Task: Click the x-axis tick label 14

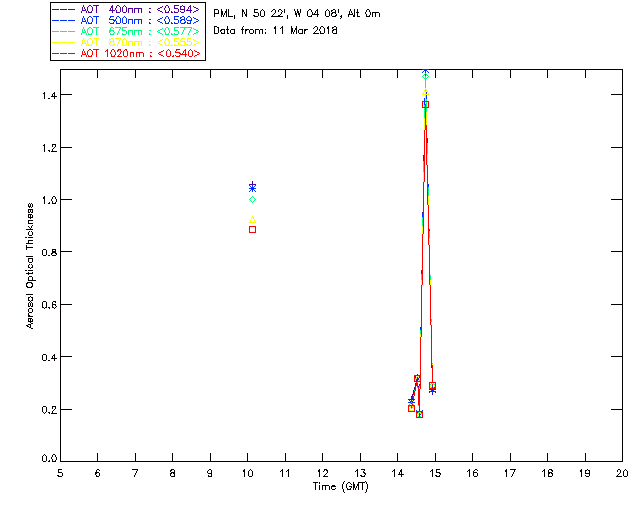Action: tap(398, 473)
